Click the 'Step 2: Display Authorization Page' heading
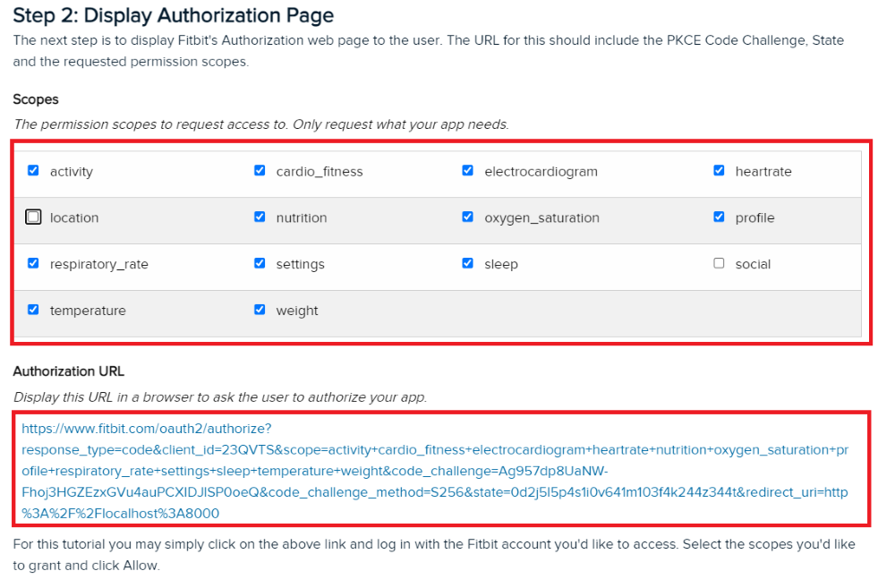Image resolution: width=895 pixels, height=588 pixels. coord(173,15)
